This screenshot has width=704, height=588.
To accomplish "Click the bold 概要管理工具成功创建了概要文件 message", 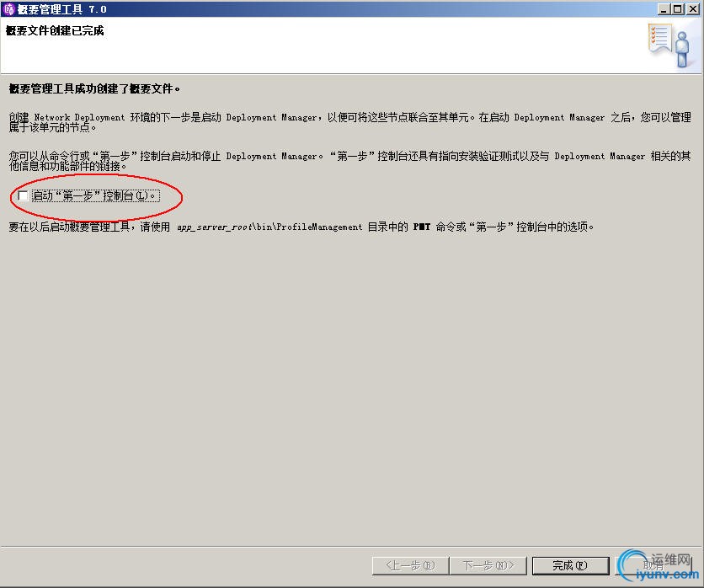I will [94, 88].
